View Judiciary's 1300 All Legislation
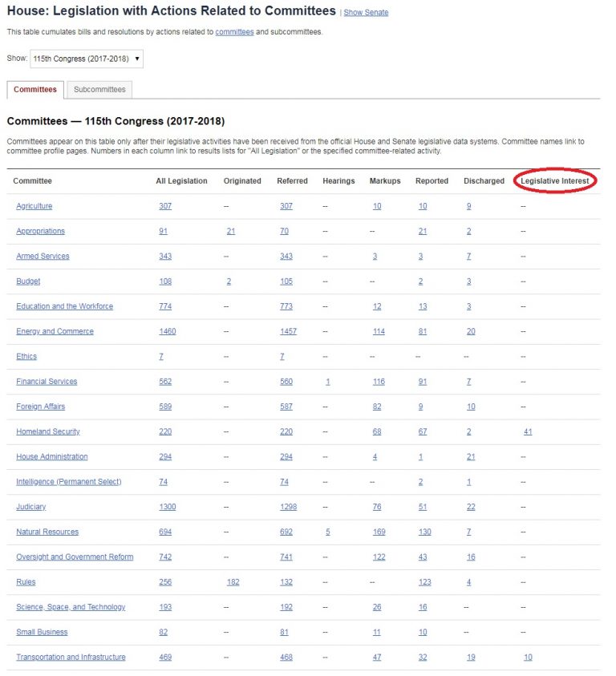Screen dimensions: 616x676 tap(168, 507)
